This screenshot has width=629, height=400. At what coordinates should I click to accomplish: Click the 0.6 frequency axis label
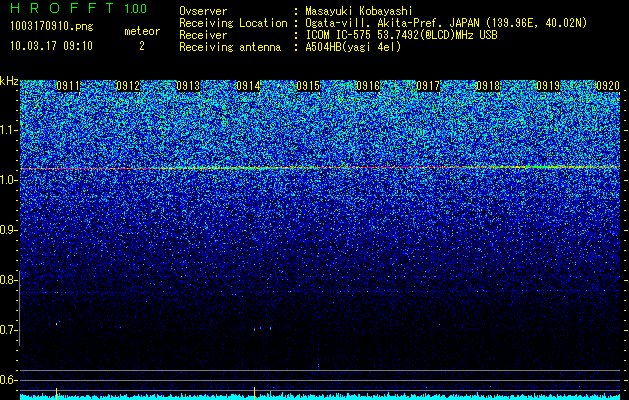[x=8, y=380]
